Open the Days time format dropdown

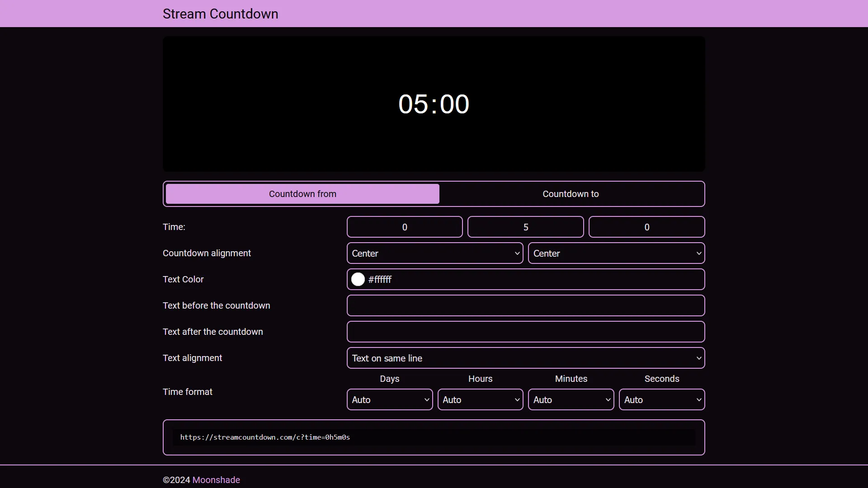pos(389,399)
